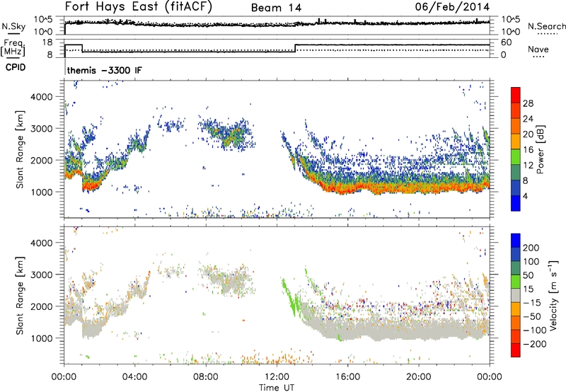Click the 1000 tick of the power panel
Viewport: 566px width, 392px height.
point(41,192)
